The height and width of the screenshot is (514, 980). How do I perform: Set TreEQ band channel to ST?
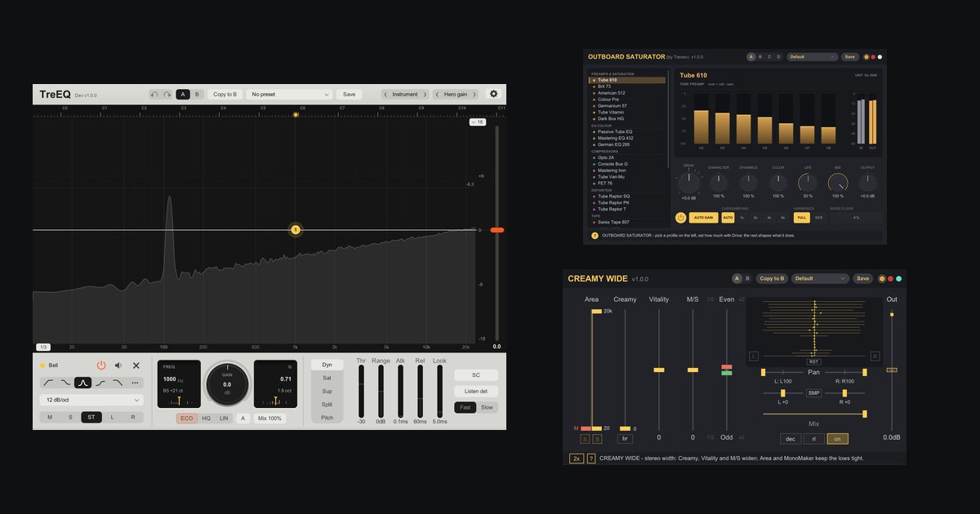91,417
